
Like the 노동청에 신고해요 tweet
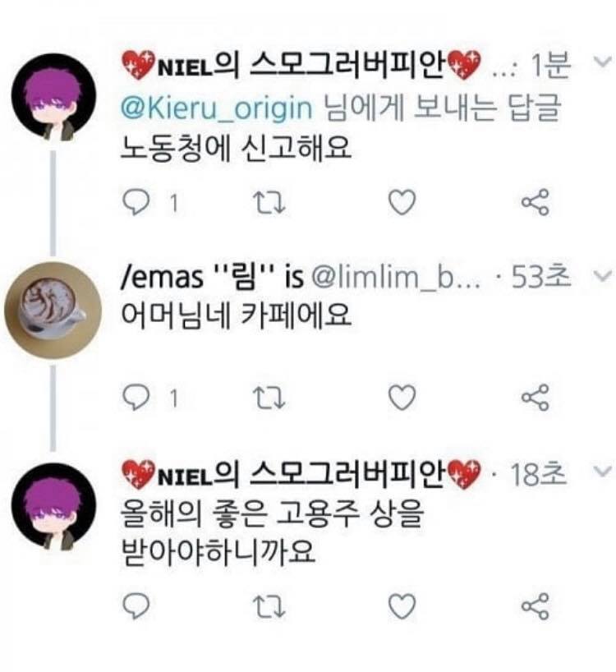(x=402, y=201)
